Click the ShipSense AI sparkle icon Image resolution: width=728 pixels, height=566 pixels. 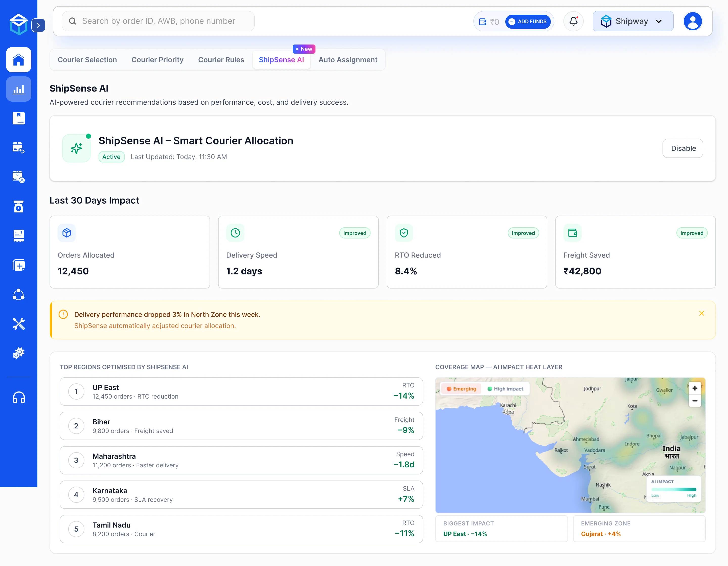click(76, 148)
